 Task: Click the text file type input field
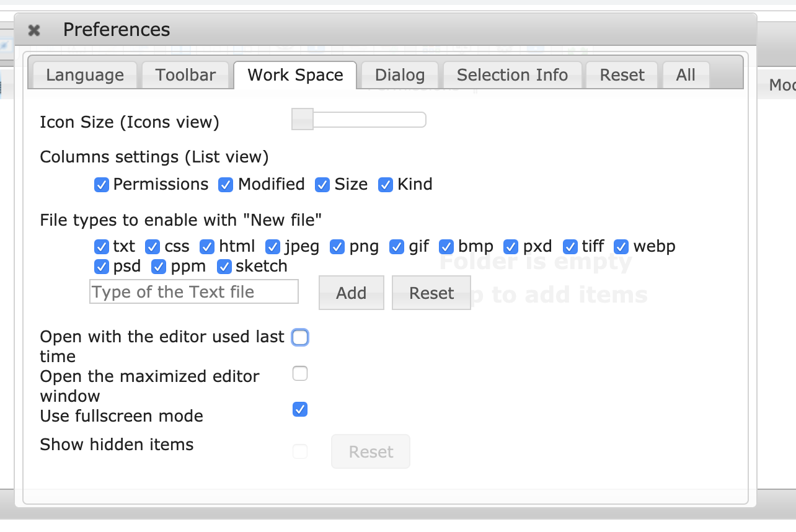click(x=193, y=291)
